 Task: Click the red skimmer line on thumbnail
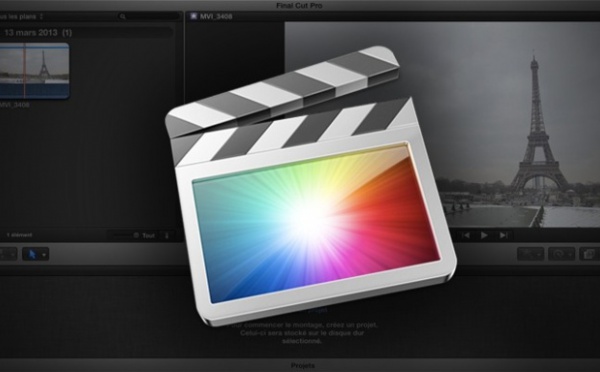(x=24, y=70)
